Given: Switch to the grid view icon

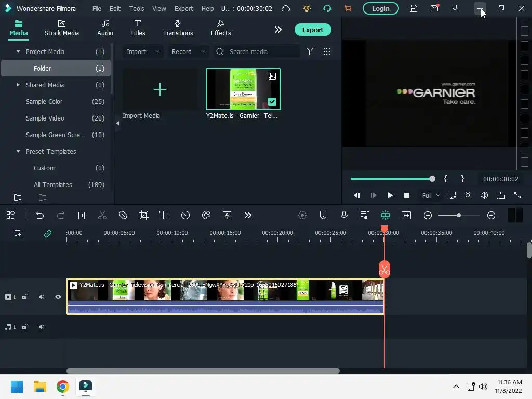Looking at the screenshot, I should (x=326, y=51).
